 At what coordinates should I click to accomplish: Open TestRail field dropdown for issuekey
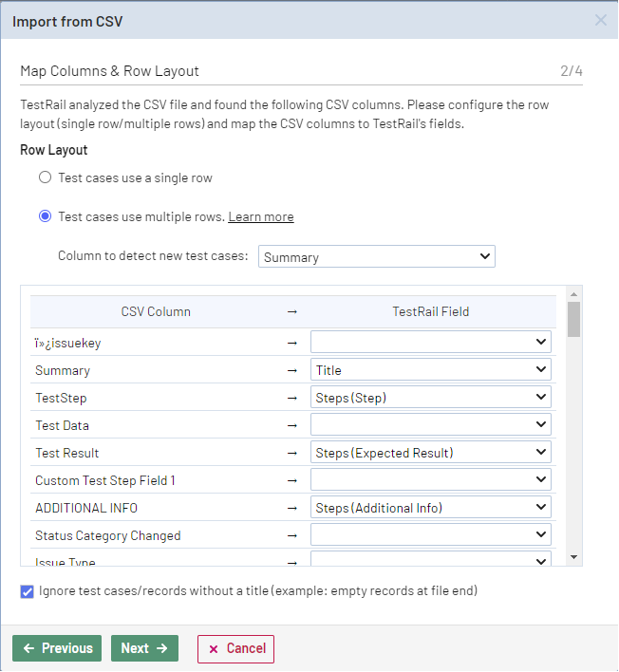pyautogui.click(x=431, y=343)
